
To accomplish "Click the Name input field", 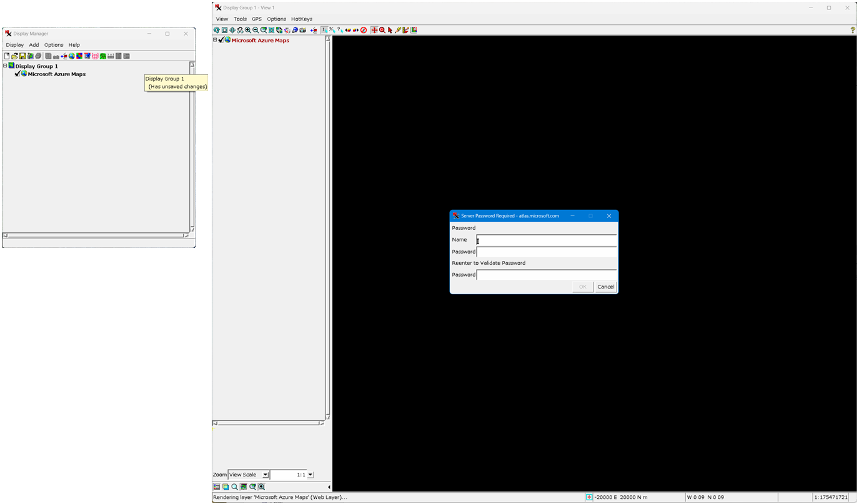I will coord(546,240).
